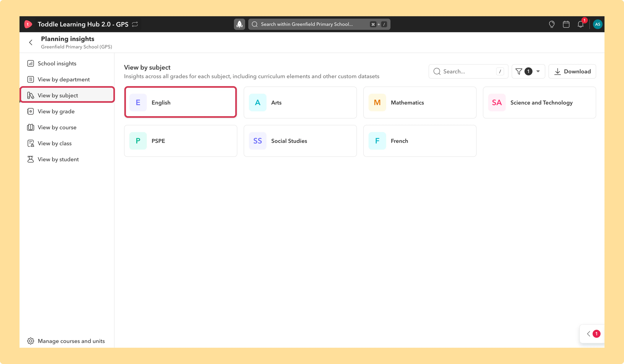Click the Science 'SA' subject icon
The width and height of the screenshot is (624, 364).
pyautogui.click(x=497, y=102)
